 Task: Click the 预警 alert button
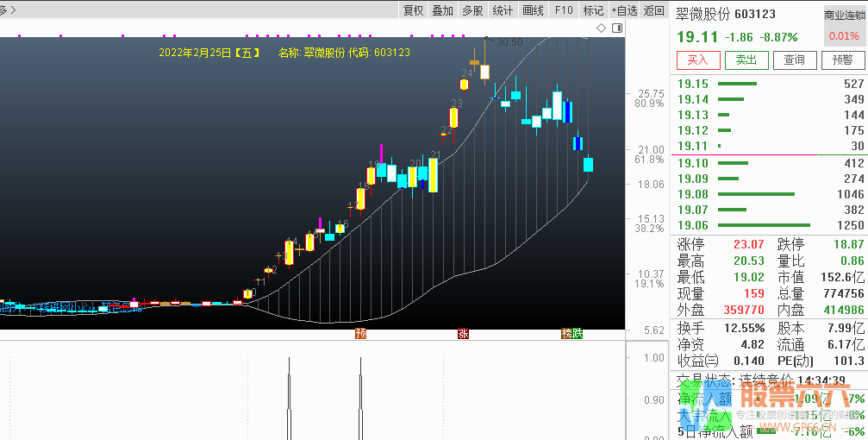(842, 60)
